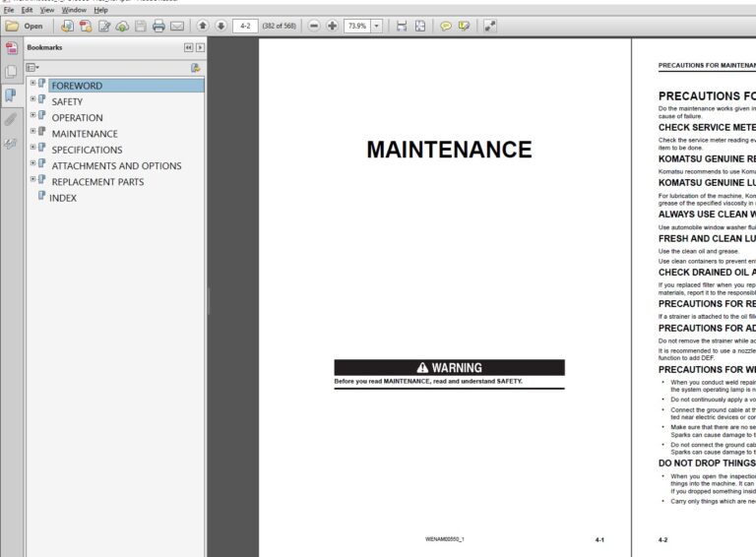Click the fit width scrolling icon

click(402, 26)
